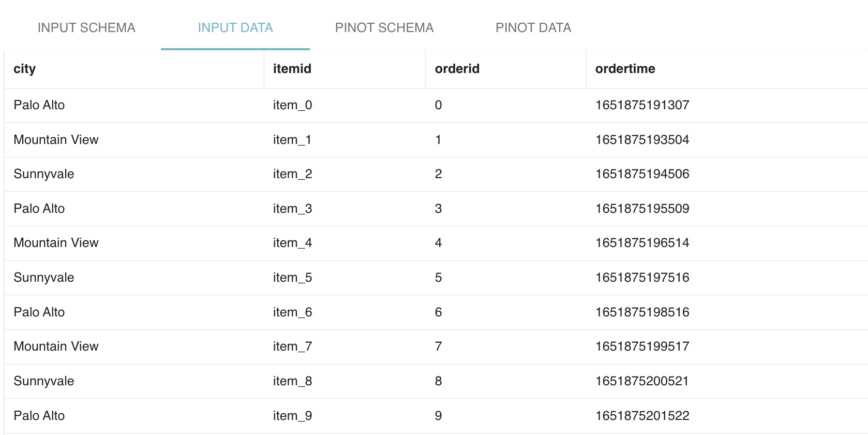Select city cell in item_6 row
This screenshot has width=868, height=435.
[x=134, y=312]
